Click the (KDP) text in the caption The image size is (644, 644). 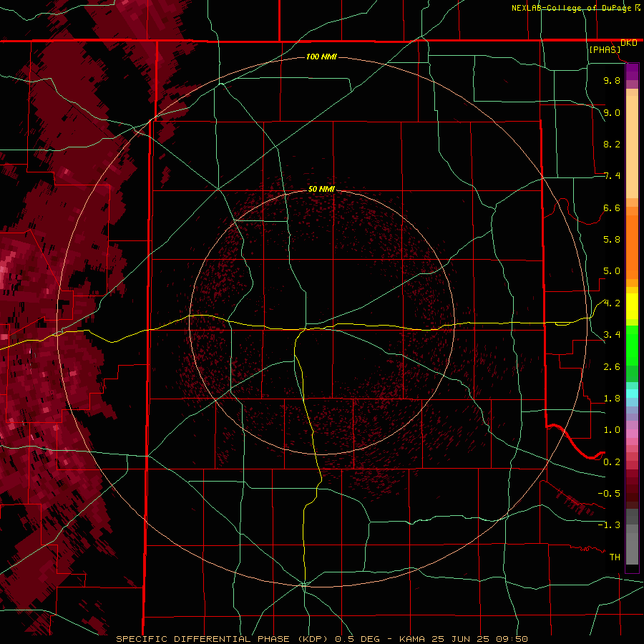(313, 639)
